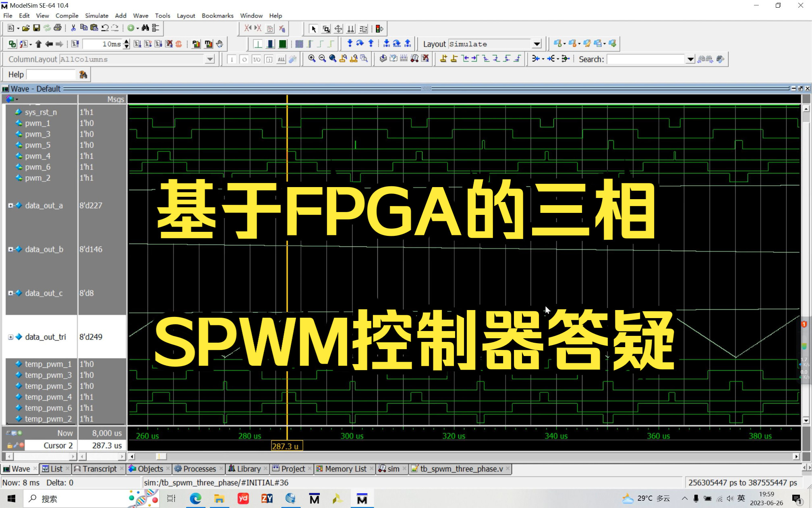
Task: Open the New file dropdown arrow
Action: pyautogui.click(x=18, y=28)
